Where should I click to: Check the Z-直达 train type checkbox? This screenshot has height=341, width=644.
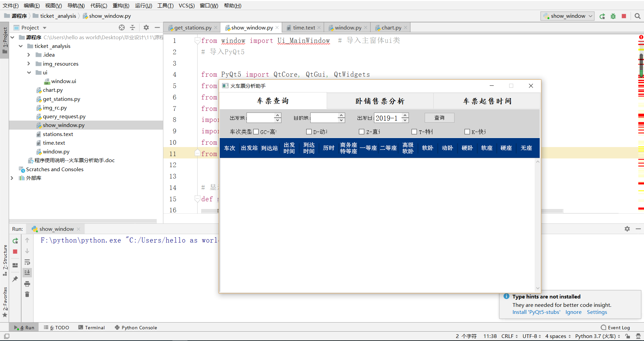click(362, 132)
